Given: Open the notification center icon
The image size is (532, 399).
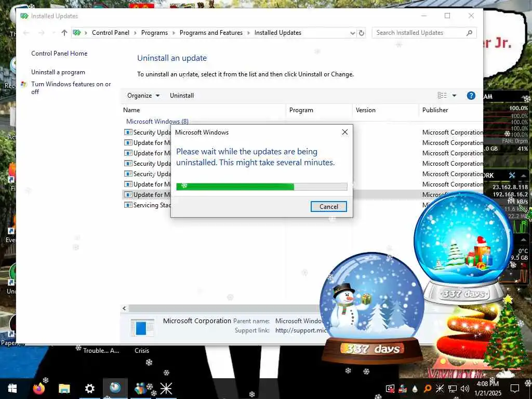Looking at the screenshot, I should click(x=515, y=389).
